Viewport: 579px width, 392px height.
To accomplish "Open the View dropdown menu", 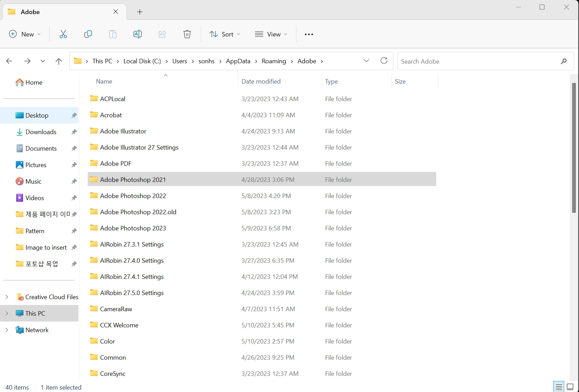I will (271, 34).
